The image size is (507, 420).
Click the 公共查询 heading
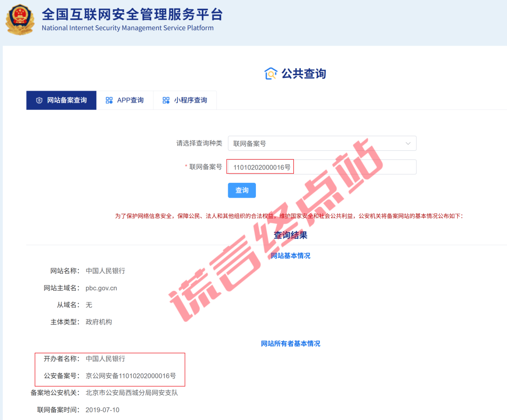point(304,73)
